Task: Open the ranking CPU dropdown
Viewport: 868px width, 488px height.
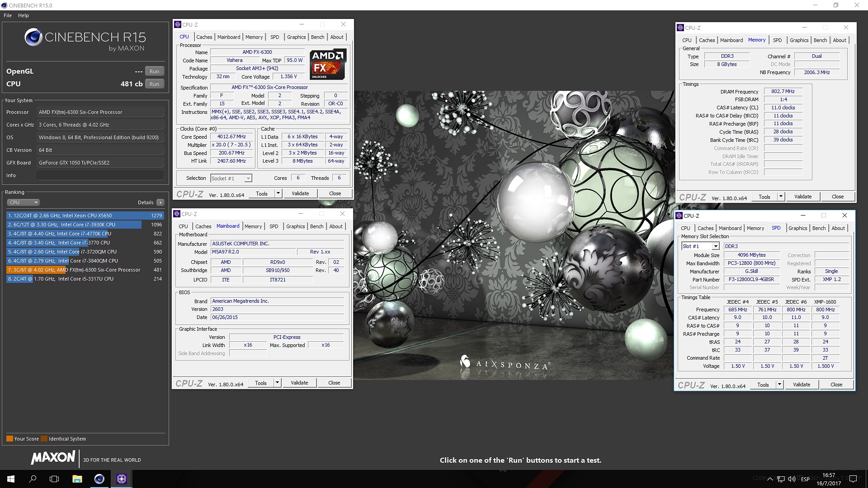Action: pyautogui.click(x=23, y=202)
